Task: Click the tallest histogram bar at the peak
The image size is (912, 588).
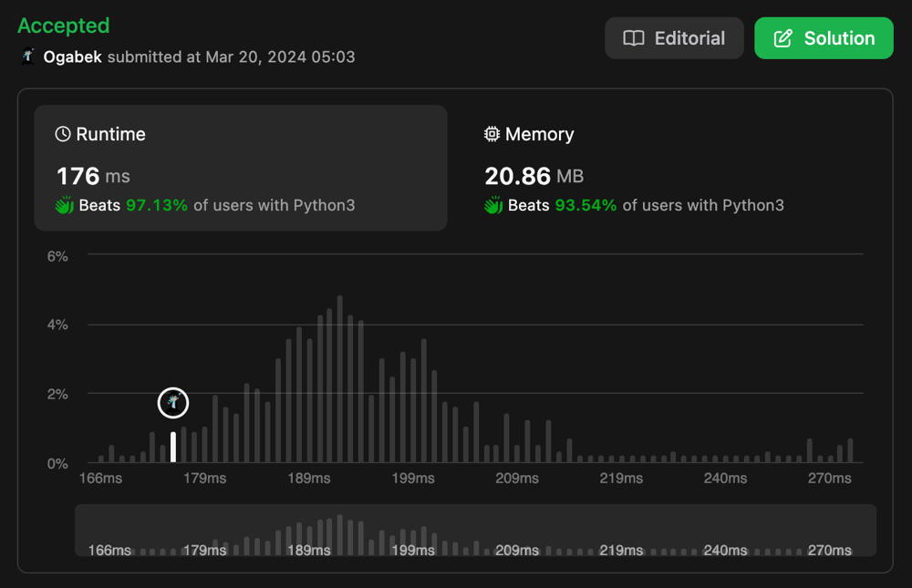Action: tap(339, 379)
